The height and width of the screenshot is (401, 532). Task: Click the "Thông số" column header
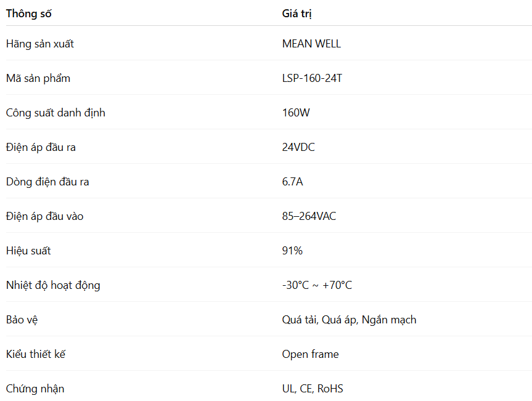click(x=29, y=14)
